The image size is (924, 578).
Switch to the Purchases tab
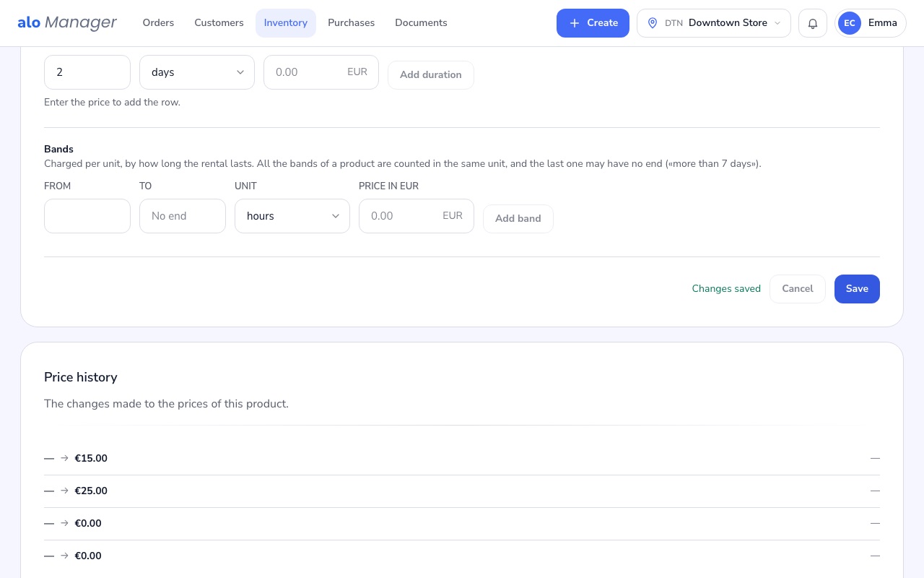[351, 23]
